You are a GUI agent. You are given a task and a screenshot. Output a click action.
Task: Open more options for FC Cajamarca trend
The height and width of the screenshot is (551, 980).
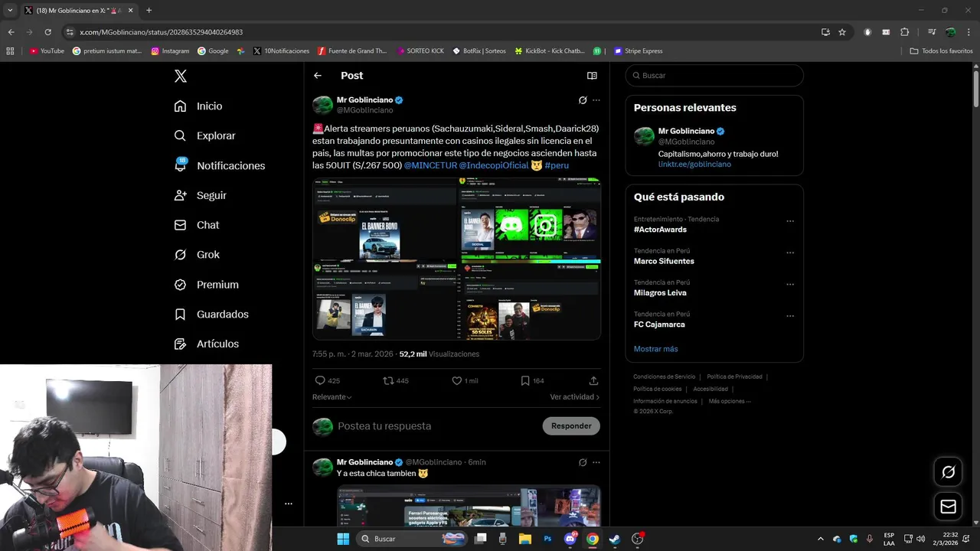click(x=790, y=315)
